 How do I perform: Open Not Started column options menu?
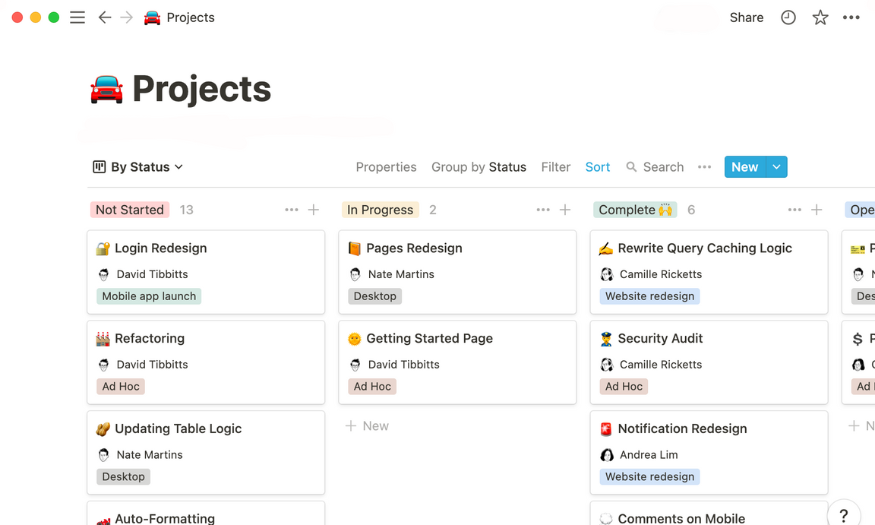291,210
